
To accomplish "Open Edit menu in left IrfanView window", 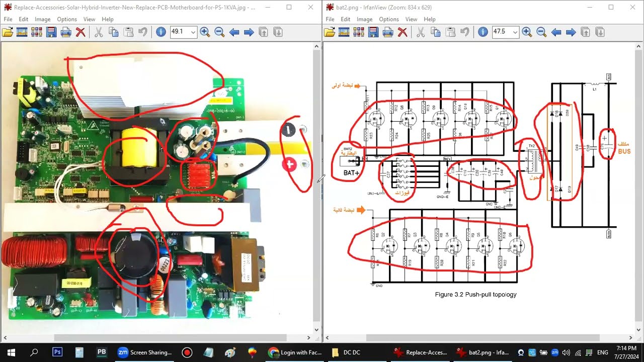I will pos(24,19).
